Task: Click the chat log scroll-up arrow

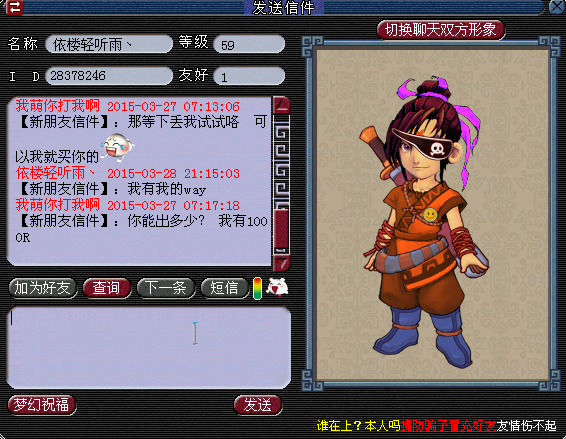Action: tap(281, 105)
